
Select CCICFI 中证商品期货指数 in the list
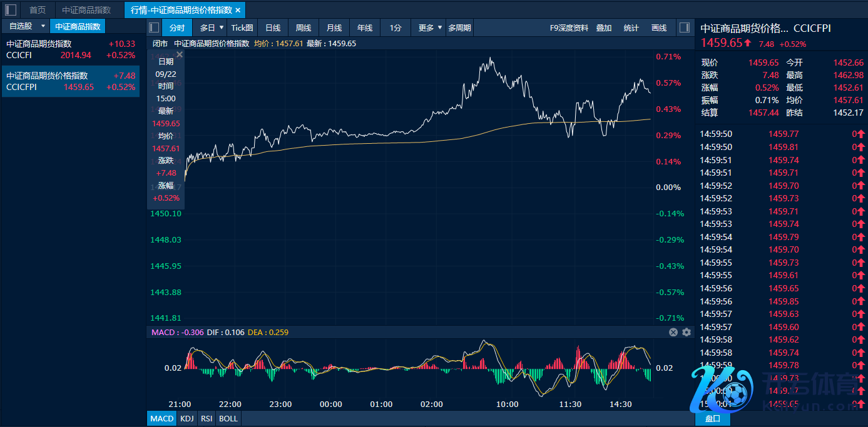click(70, 49)
